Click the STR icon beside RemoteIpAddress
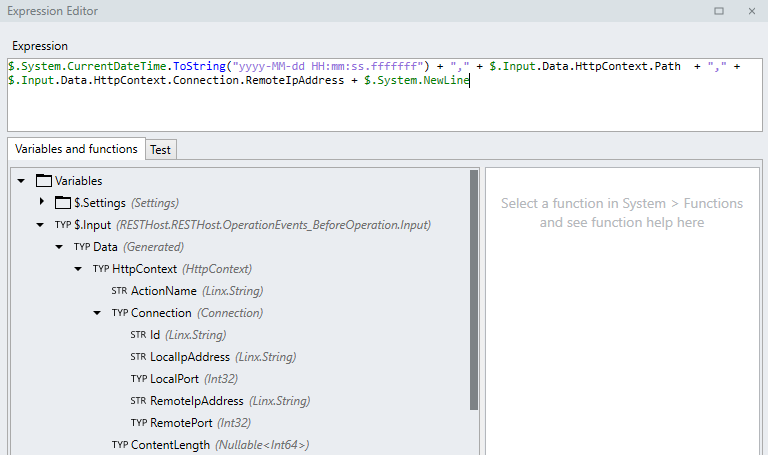This screenshot has width=768, height=455. point(139,401)
